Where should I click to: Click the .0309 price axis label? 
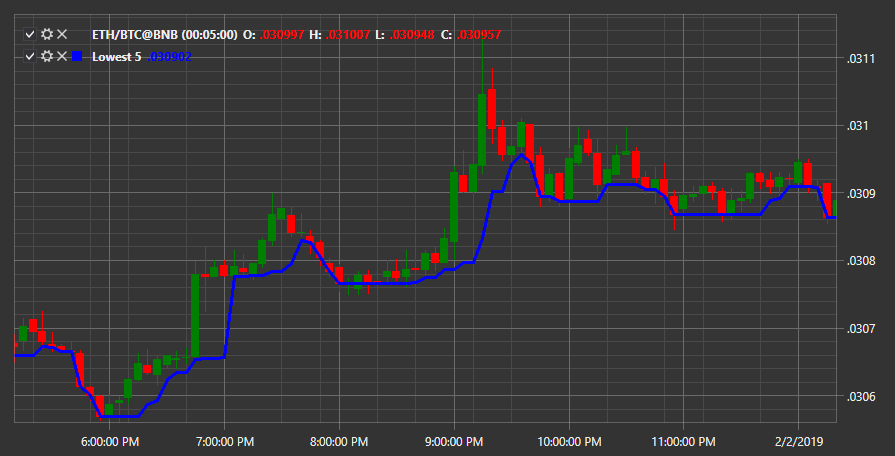click(858, 193)
